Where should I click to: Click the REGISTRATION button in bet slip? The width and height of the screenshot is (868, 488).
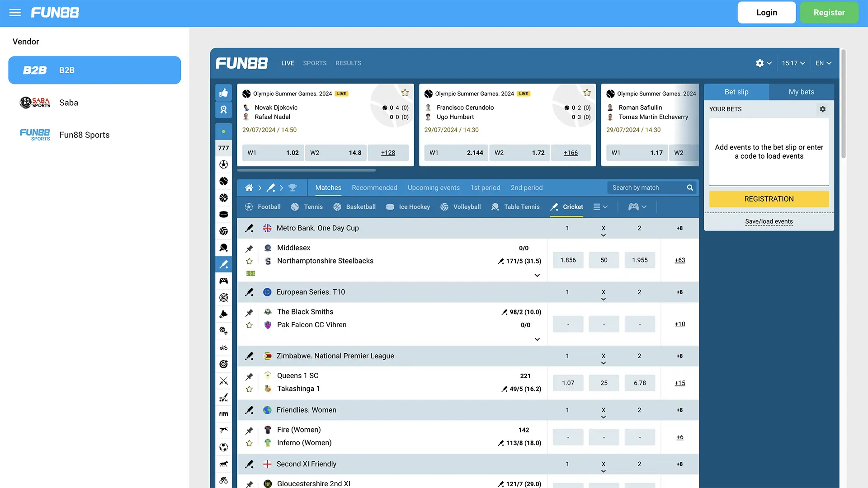click(769, 198)
